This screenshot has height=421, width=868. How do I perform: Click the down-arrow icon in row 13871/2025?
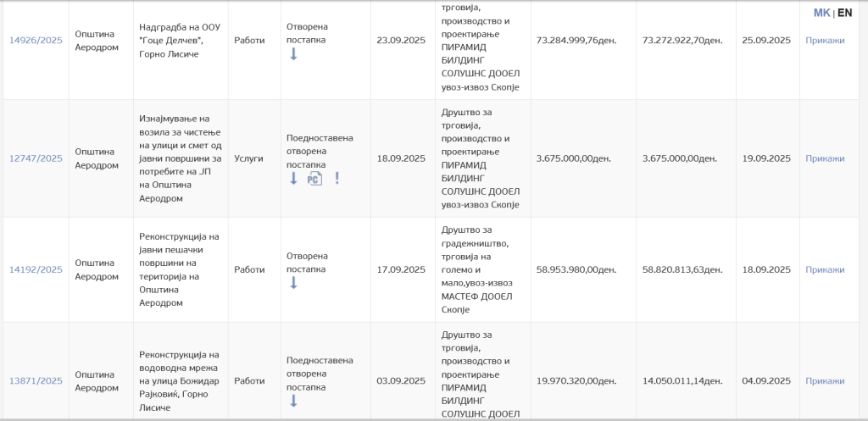coord(294,401)
